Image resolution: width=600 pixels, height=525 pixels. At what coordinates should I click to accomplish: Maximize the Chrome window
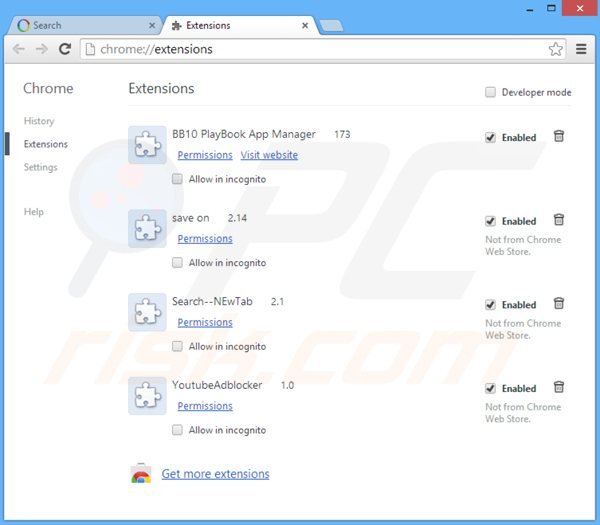point(551,8)
